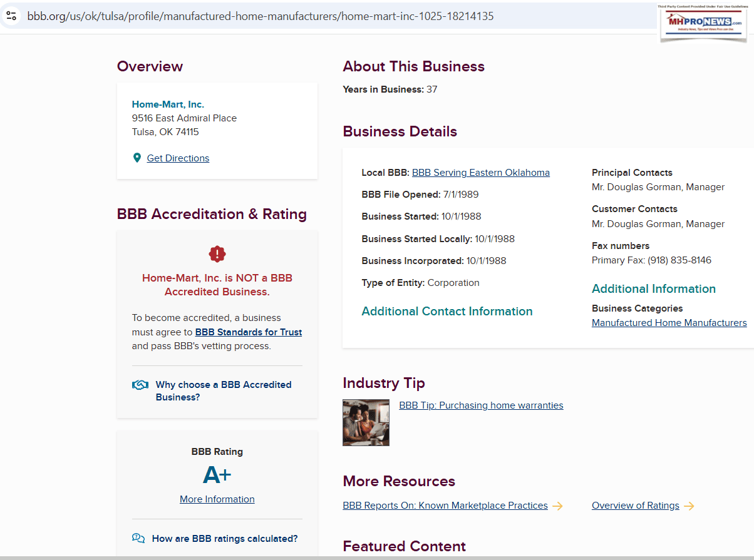Click the location pin icon beside Get Directions
This screenshot has width=754, height=560.
(x=137, y=158)
